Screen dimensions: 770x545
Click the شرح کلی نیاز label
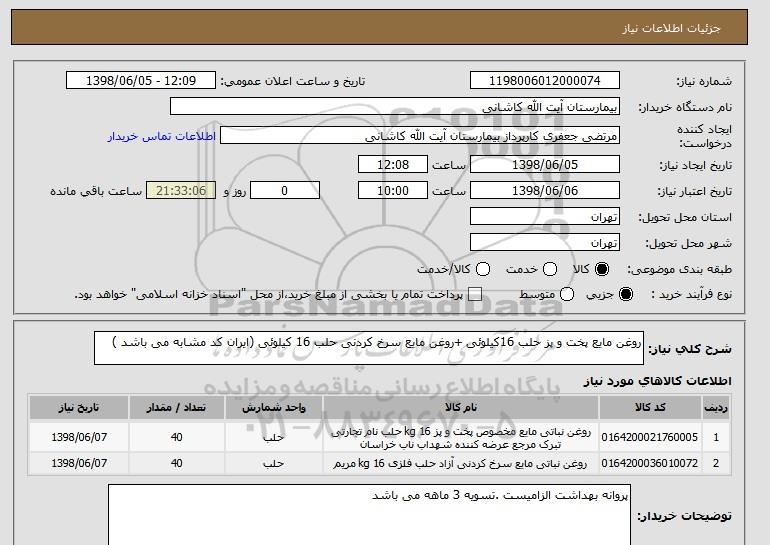click(x=689, y=349)
